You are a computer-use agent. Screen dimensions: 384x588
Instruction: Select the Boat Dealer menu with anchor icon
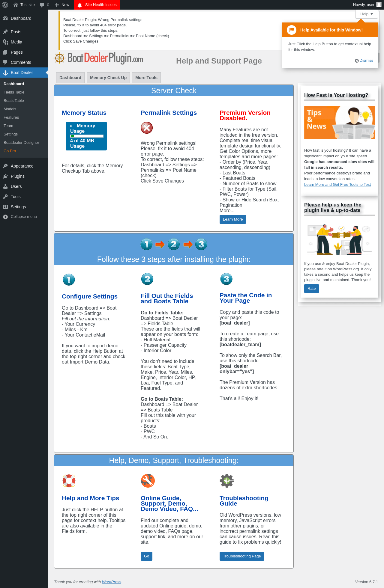pyautogui.click(x=24, y=73)
